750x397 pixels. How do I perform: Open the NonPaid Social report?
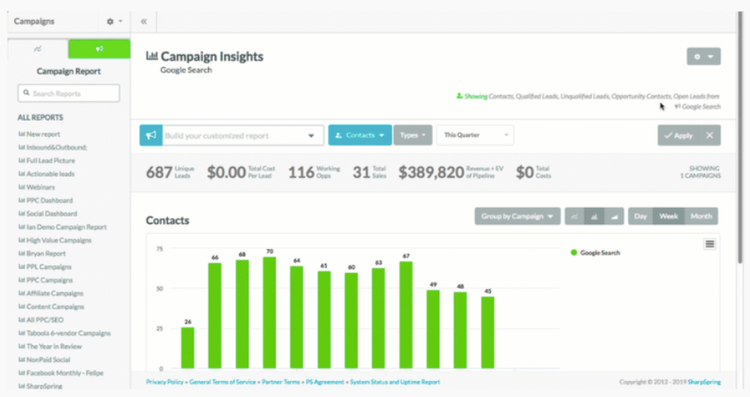[x=44, y=360]
